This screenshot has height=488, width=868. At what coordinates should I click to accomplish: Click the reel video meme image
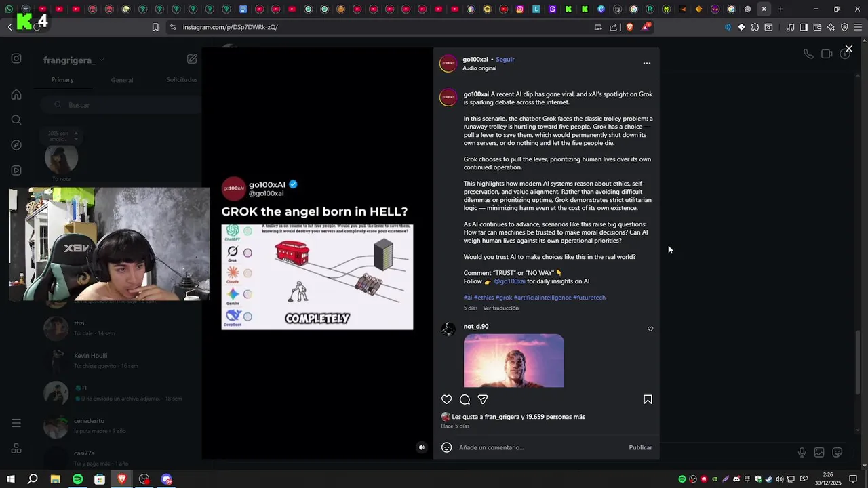[x=317, y=277]
